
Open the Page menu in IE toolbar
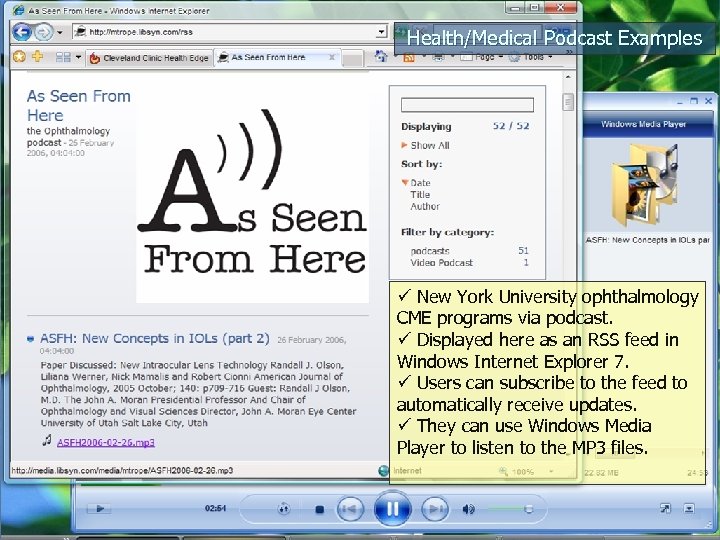(482, 57)
